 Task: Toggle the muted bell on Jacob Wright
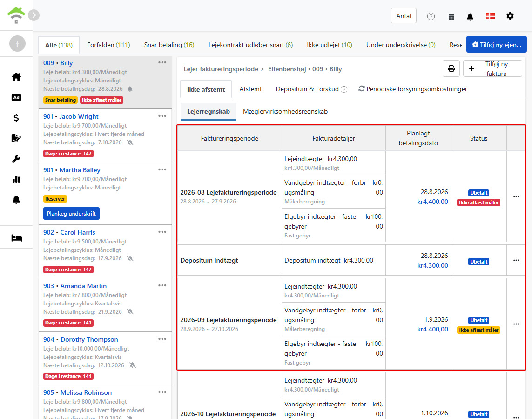[130, 142]
